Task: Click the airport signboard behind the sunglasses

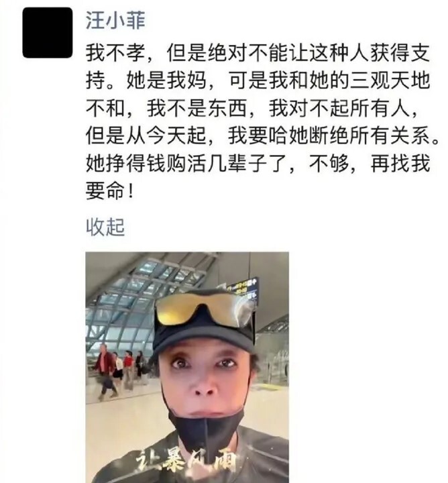Action: coord(243,288)
